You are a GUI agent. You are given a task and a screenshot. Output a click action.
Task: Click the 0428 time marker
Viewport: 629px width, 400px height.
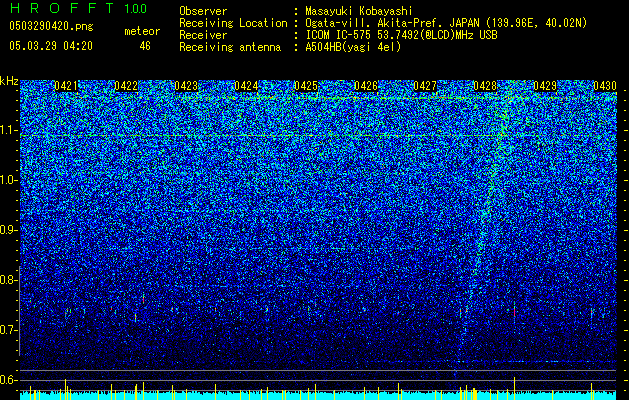(x=485, y=86)
